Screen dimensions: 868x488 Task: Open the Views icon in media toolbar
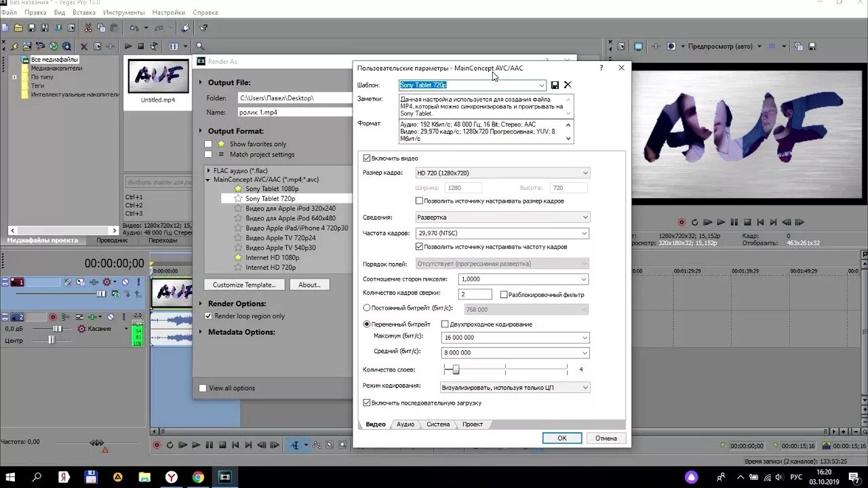pyautogui.click(x=174, y=46)
